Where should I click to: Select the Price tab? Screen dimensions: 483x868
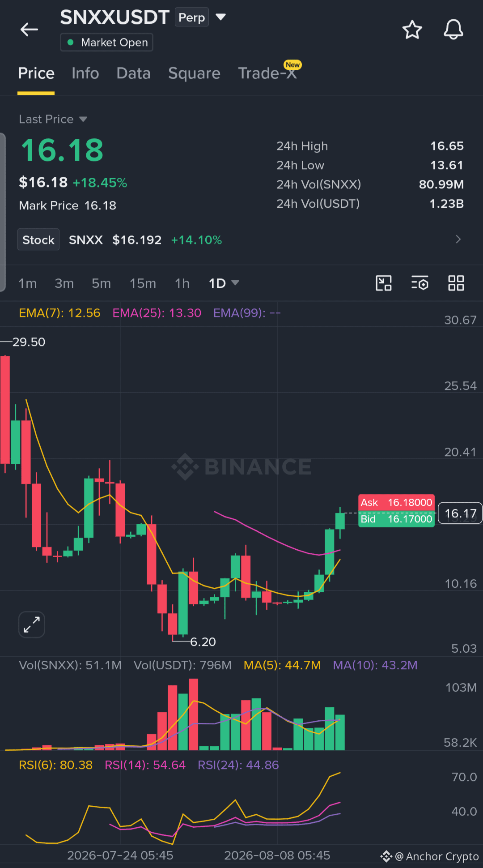36,73
